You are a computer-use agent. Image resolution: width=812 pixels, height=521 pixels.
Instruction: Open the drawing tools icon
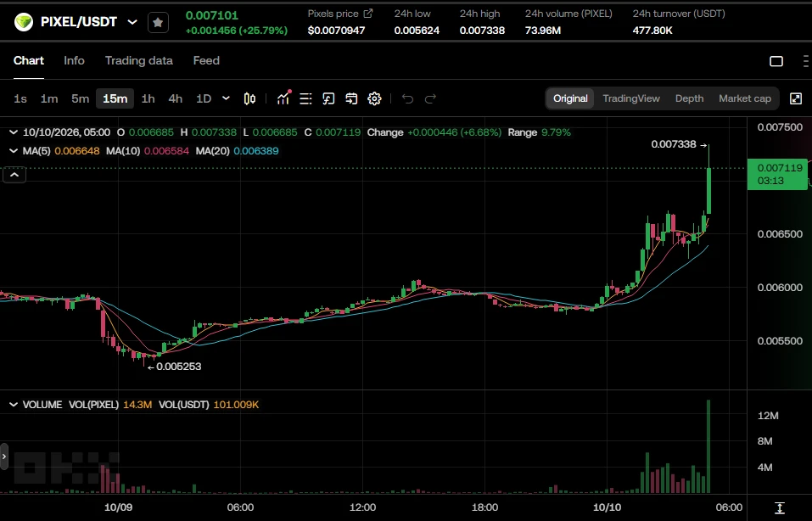click(328, 98)
